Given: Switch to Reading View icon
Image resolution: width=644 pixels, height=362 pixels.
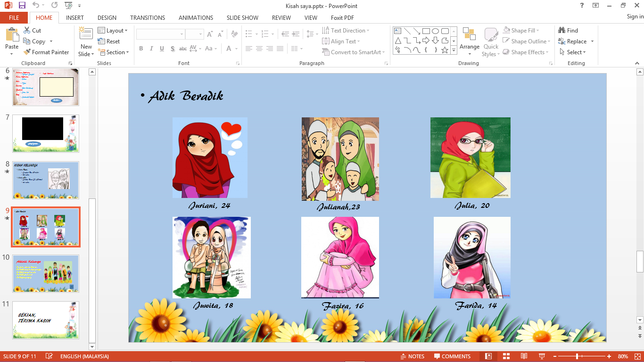Looking at the screenshot, I should 524,356.
